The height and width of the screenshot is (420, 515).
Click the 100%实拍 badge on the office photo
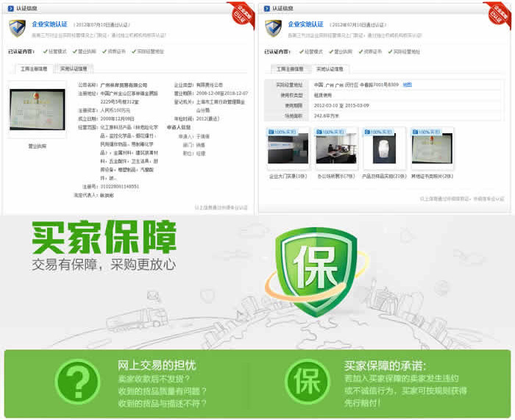pos(330,132)
